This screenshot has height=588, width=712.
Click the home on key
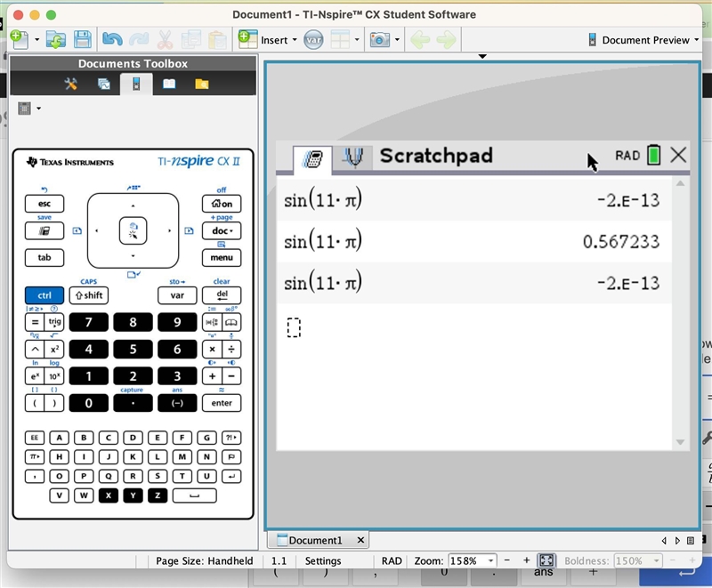[x=222, y=204]
